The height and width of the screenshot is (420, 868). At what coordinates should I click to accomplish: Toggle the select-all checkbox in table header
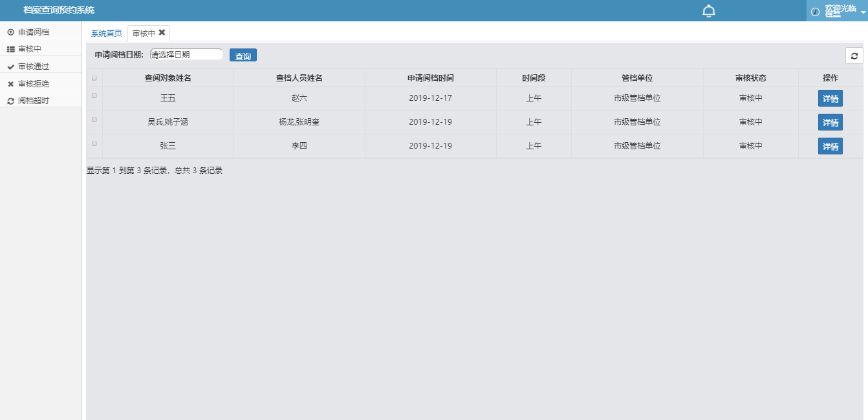coord(94,78)
